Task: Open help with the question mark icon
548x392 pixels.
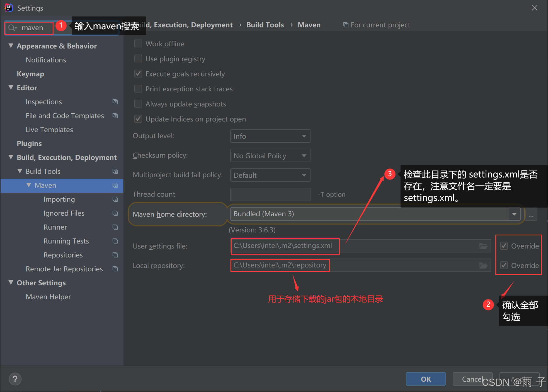Action: click(15, 379)
